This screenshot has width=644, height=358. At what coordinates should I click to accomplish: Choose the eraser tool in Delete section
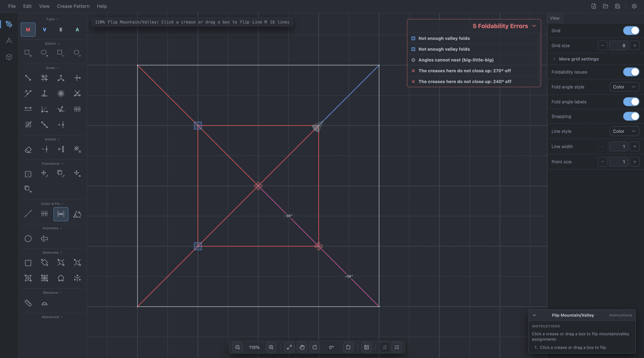28,149
